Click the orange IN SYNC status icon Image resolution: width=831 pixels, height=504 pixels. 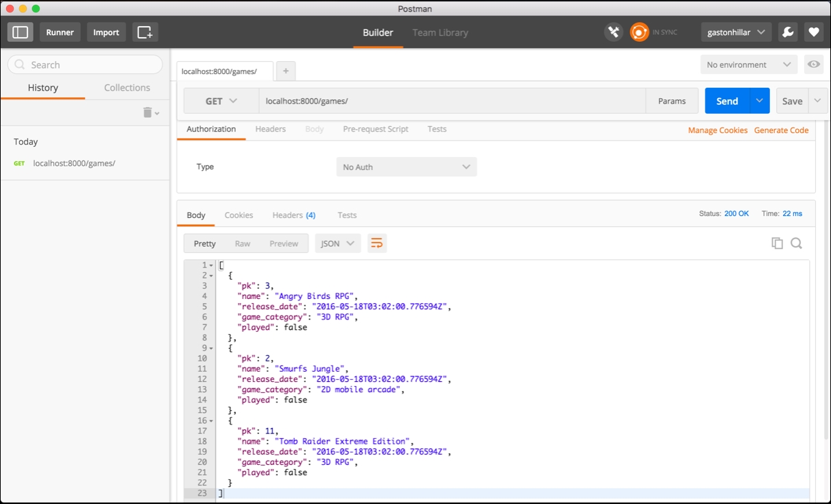pyautogui.click(x=639, y=32)
